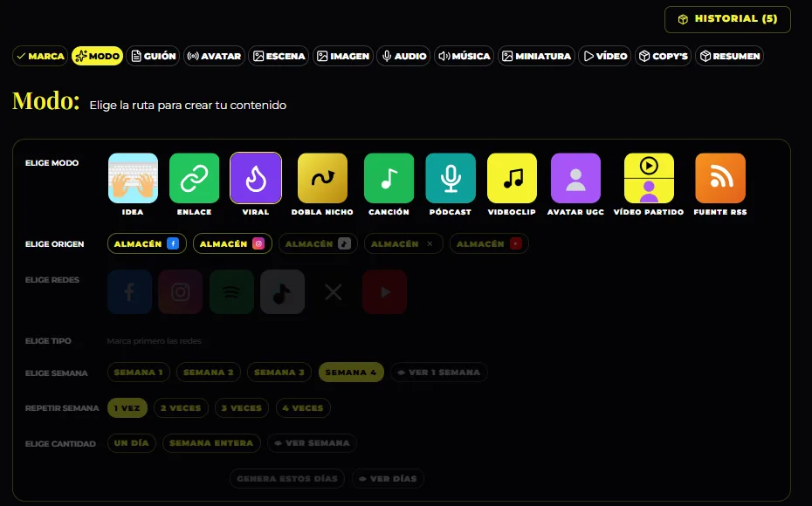This screenshot has width=812, height=506.
Task: Choose Semana 2 option
Action: pyautogui.click(x=209, y=373)
